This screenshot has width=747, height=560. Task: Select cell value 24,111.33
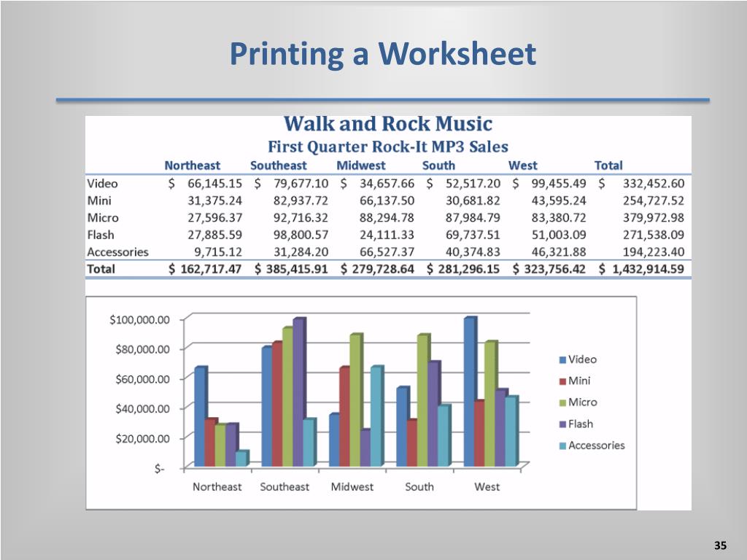point(387,235)
